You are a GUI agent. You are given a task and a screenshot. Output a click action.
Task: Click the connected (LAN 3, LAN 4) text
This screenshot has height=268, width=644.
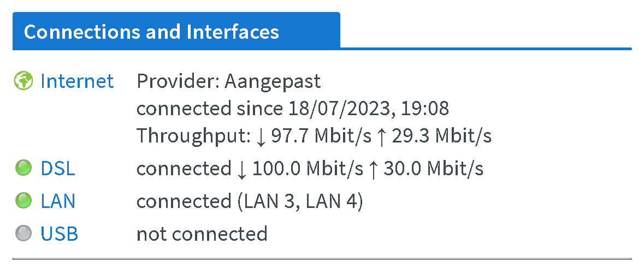(250, 201)
